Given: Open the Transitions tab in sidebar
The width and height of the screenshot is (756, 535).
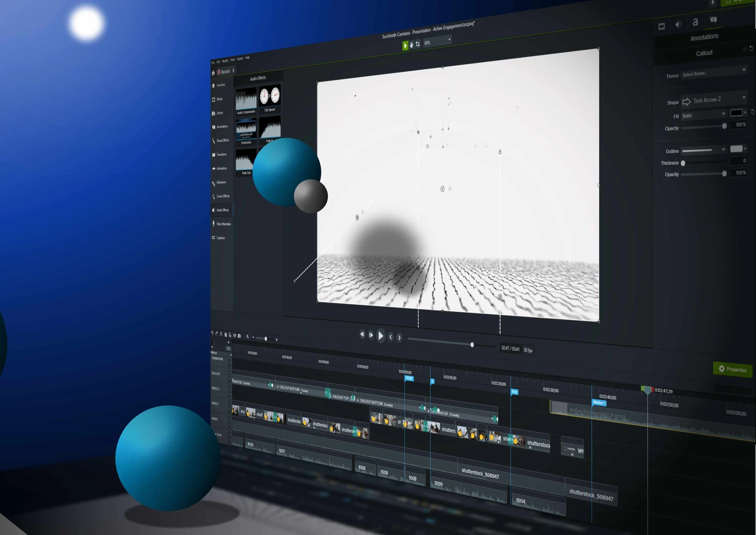Looking at the screenshot, I should click(221, 155).
